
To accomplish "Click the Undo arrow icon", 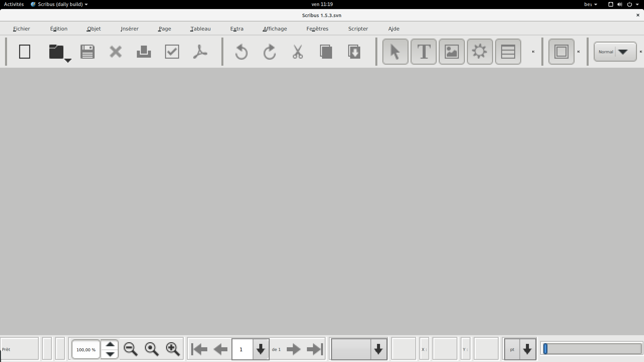I will (x=241, y=52).
